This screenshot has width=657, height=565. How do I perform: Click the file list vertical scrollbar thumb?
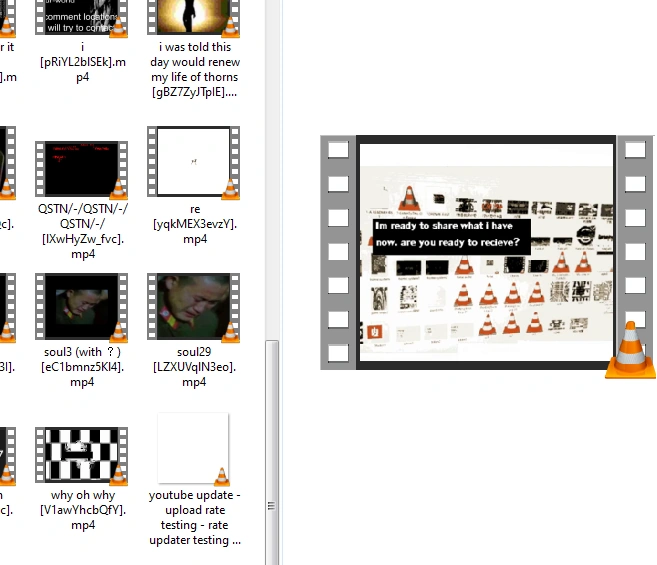click(272, 453)
